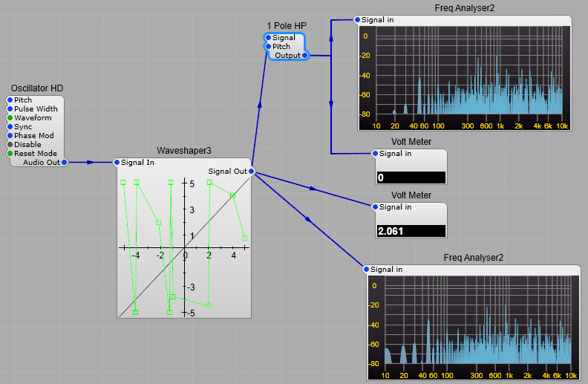This screenshot has height=384, width=588.
Task: Select the Oscillator HD module title
Action: (x=37, y=88)
